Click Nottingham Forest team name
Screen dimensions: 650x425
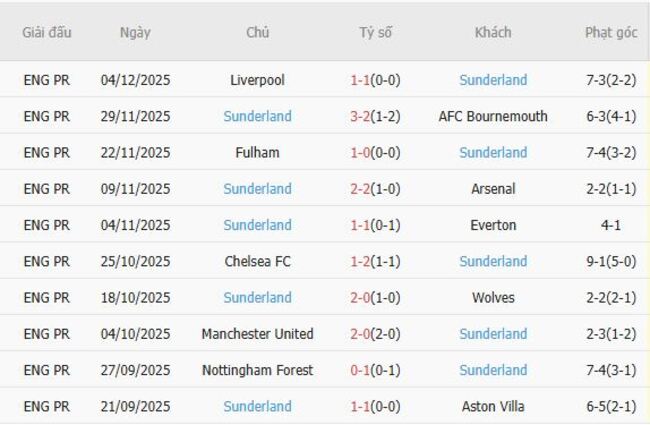(257, 370)
